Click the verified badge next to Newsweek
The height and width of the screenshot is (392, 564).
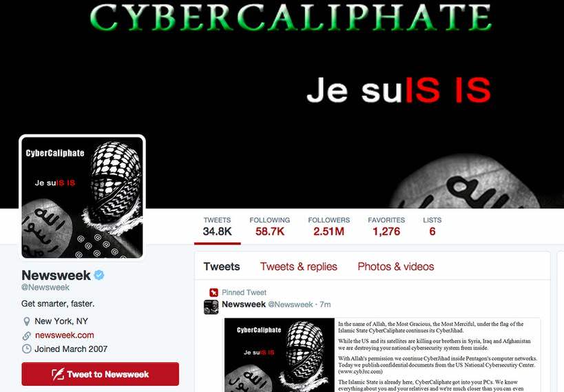[99, 275]
